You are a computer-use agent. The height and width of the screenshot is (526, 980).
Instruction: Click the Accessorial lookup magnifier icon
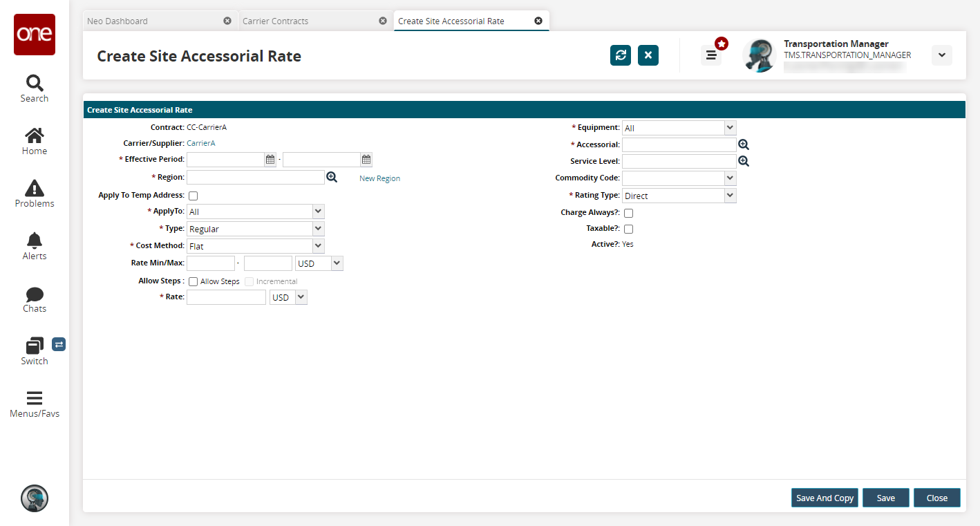coord(744,144)
